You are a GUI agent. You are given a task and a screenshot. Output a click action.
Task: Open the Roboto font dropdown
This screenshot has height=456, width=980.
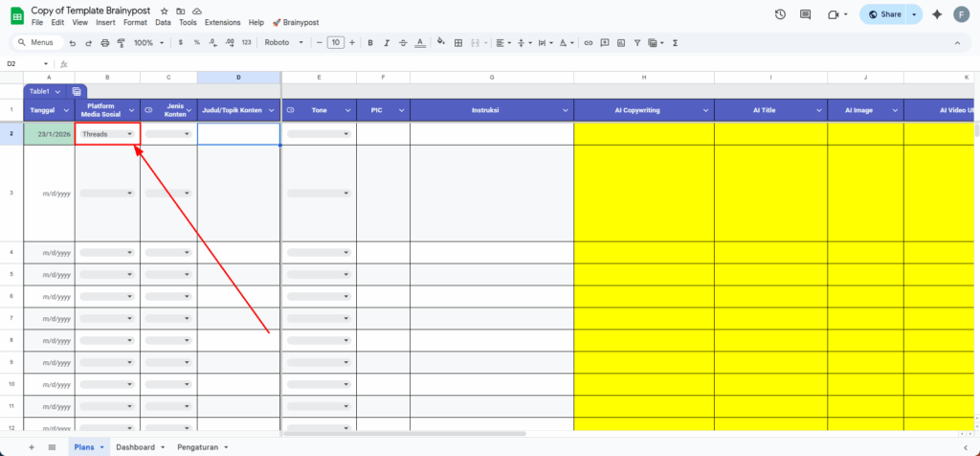pyautogui.click(x=283, y=43)
